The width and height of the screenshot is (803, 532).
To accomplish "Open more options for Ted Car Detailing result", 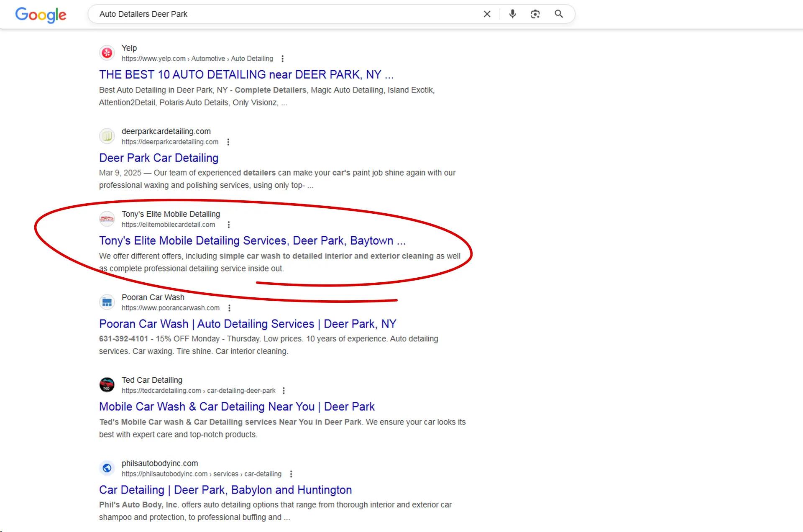I will pos(284,391).
